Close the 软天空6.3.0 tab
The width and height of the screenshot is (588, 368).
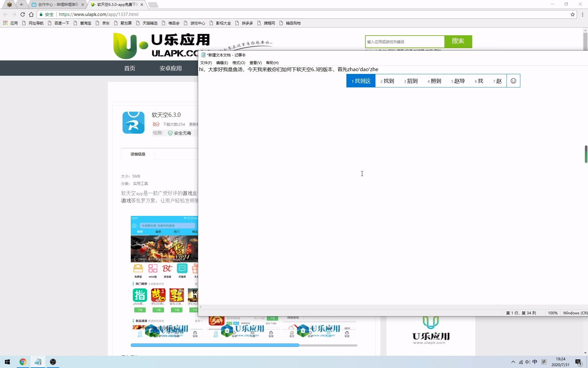click(142, 5)
